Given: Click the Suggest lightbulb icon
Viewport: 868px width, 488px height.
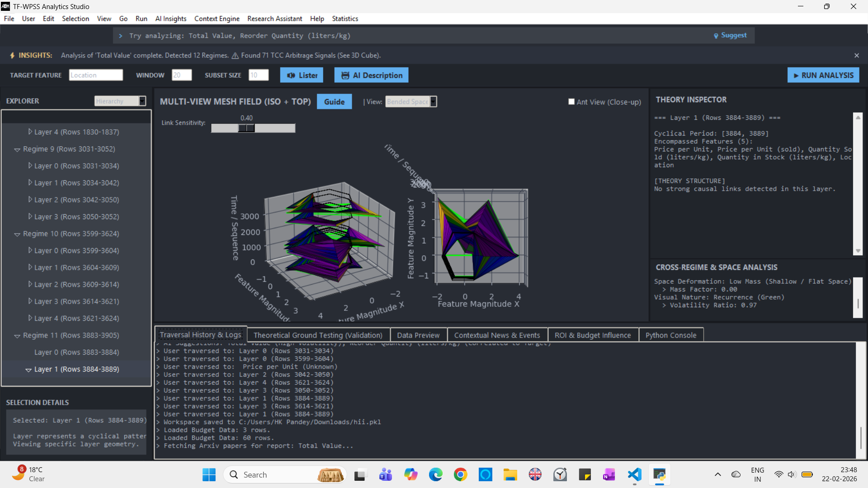Looking at the screenshot, I should pos(716,36).
